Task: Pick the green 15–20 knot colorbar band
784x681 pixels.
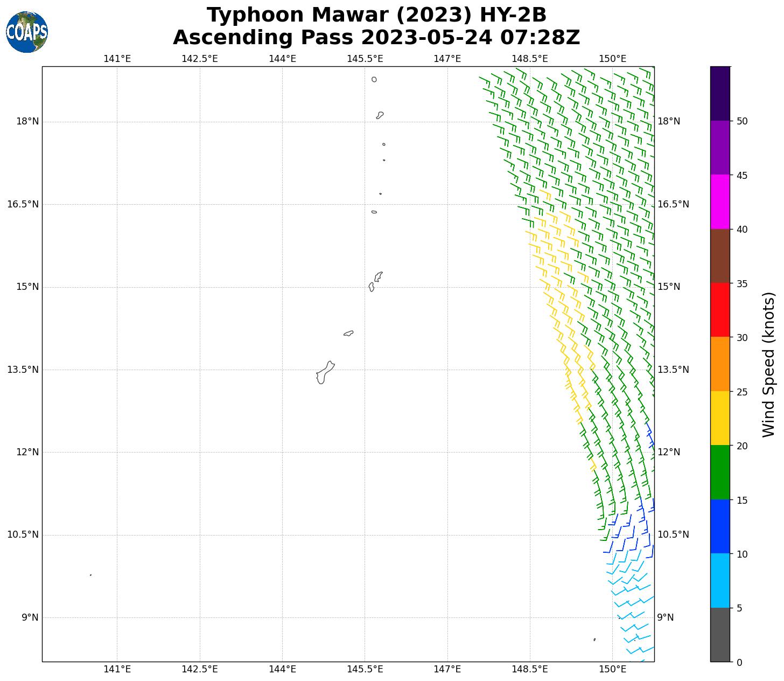Action: coord(720,472)
